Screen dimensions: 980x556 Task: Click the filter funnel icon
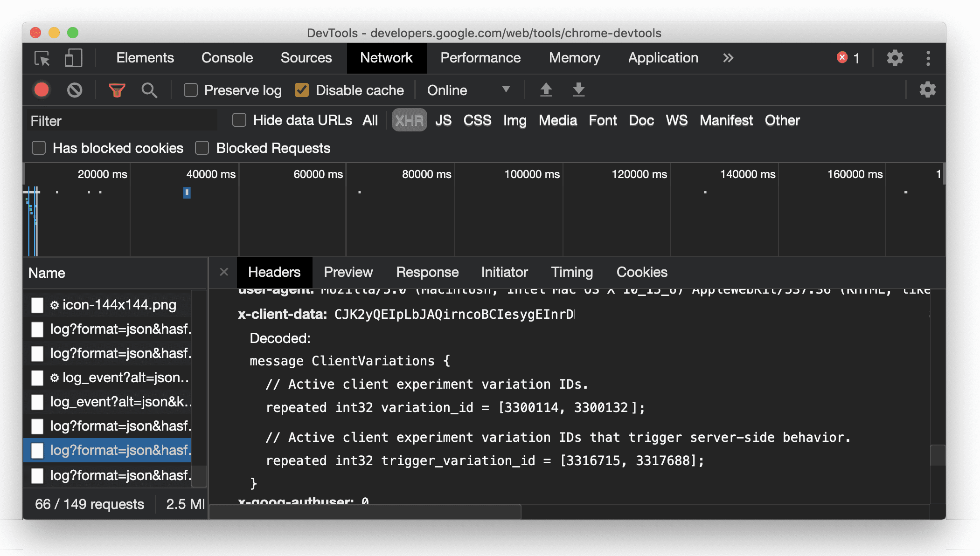tap(118, 89)
